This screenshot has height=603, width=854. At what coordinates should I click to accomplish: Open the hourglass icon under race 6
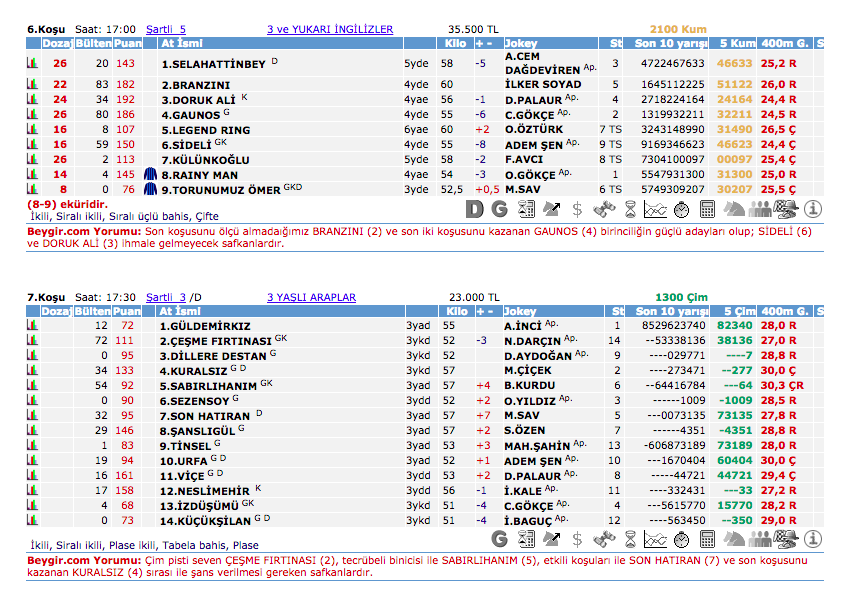click(x=630, y=209)
